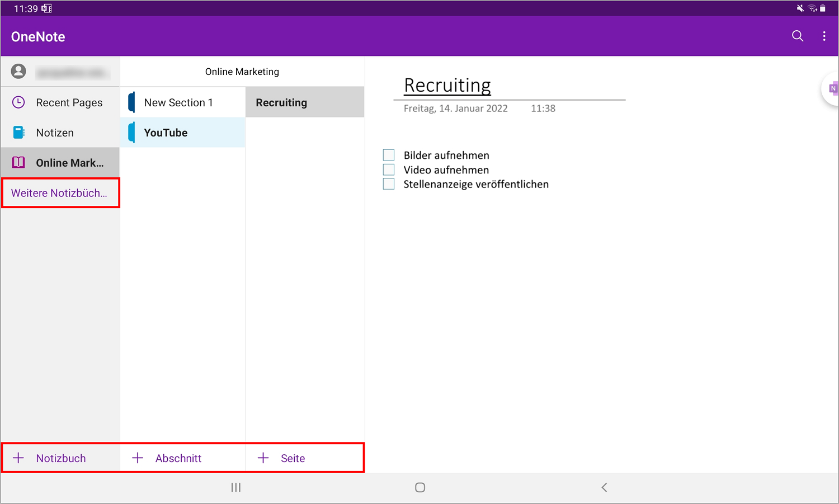The image size is (839, 504).
Task: Check the Bilder aufnehmen checkbox
Action: pos(389,155)
